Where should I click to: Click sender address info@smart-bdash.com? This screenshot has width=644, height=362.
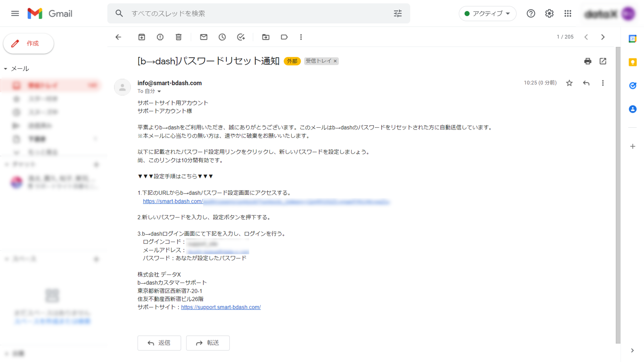click(169, 83)
